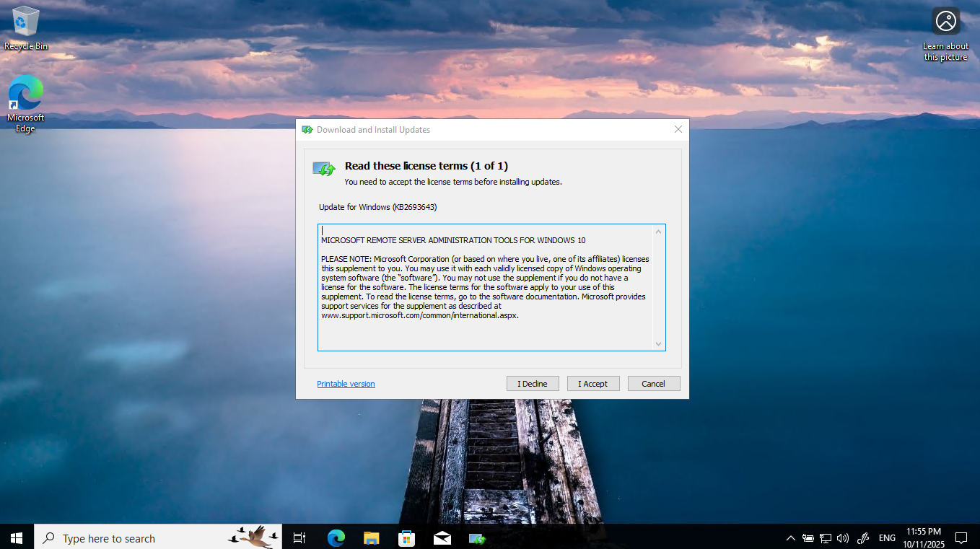This screenshot has width=980, height=549.
Task: Open the printable version of the license
Action: coord(346,383)
